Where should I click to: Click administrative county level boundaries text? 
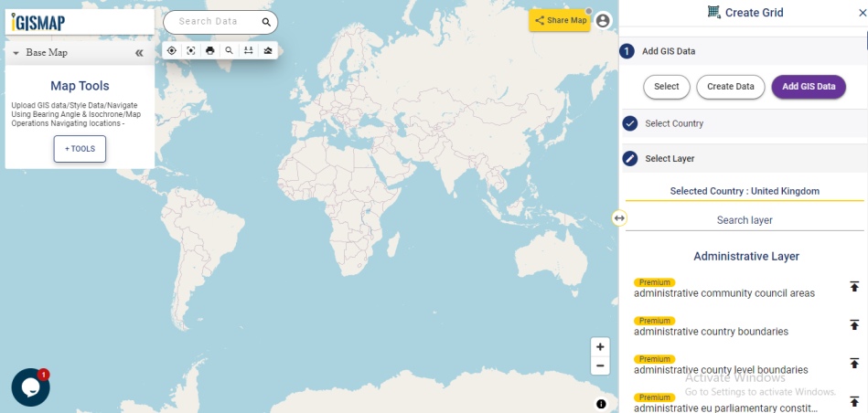[721, 370]
